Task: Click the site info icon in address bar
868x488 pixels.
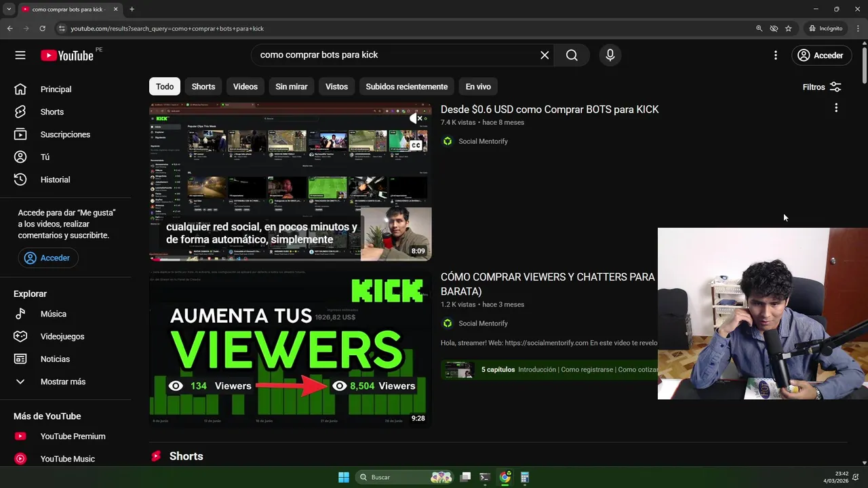Action: (62, 28)
